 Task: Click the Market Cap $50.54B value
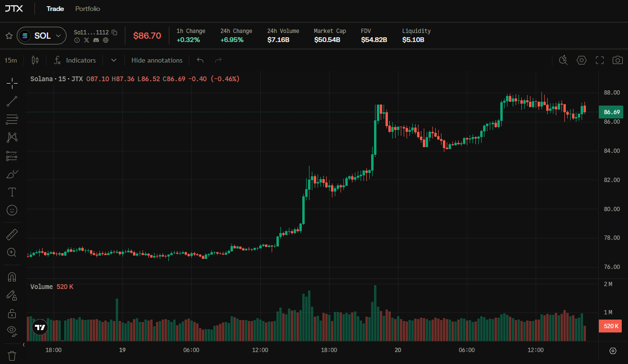(x=327, y=40)
